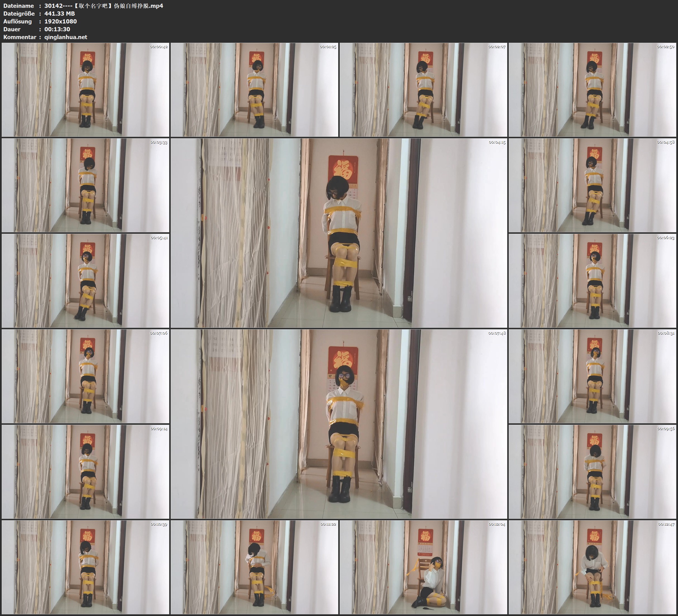
Task: Click the thumbnail marked 00:08:31
Action: pyautogui.click(x=593, y=376)
